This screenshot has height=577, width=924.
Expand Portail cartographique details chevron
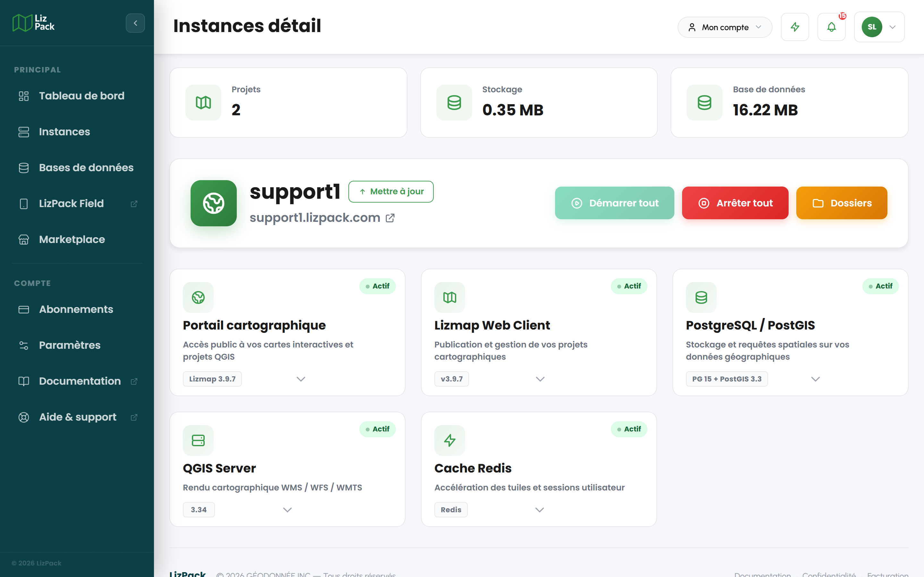301,379
